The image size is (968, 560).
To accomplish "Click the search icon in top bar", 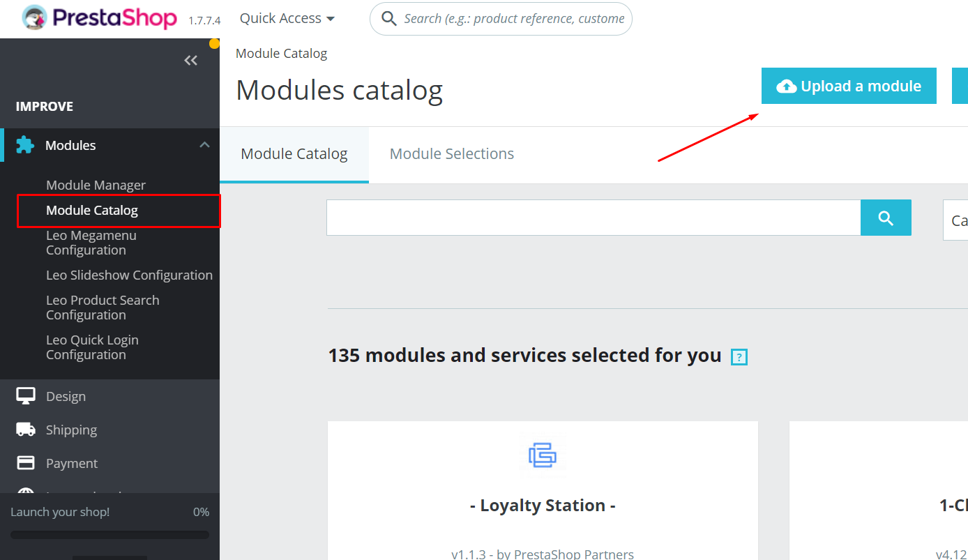I will (x=389, y=19).
